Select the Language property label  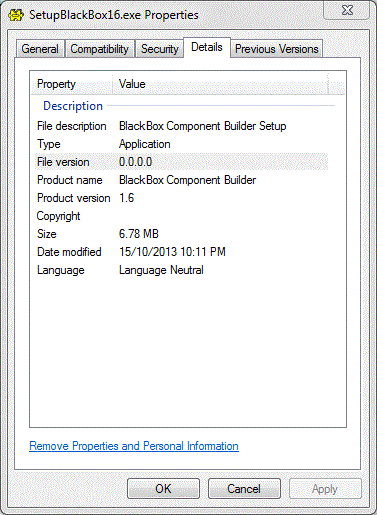(x=61, y=270)
